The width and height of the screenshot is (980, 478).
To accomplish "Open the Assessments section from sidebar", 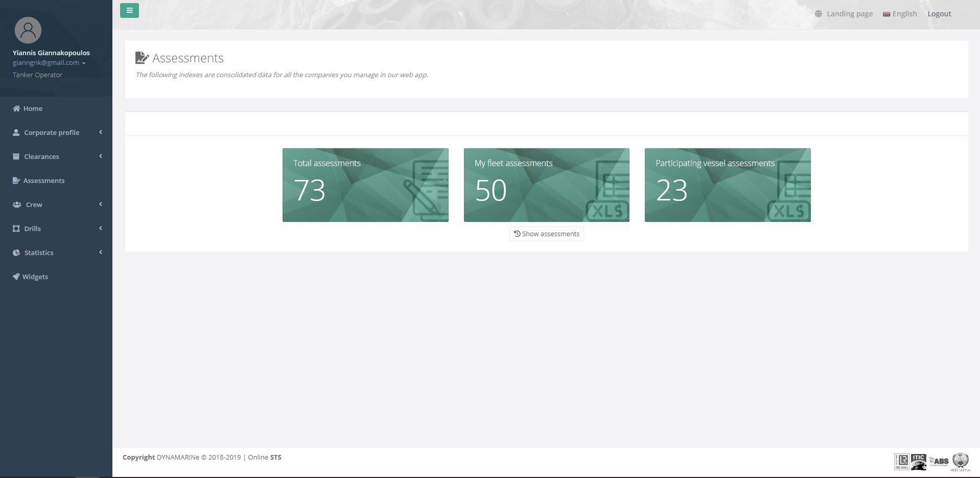I will point(43,180).
